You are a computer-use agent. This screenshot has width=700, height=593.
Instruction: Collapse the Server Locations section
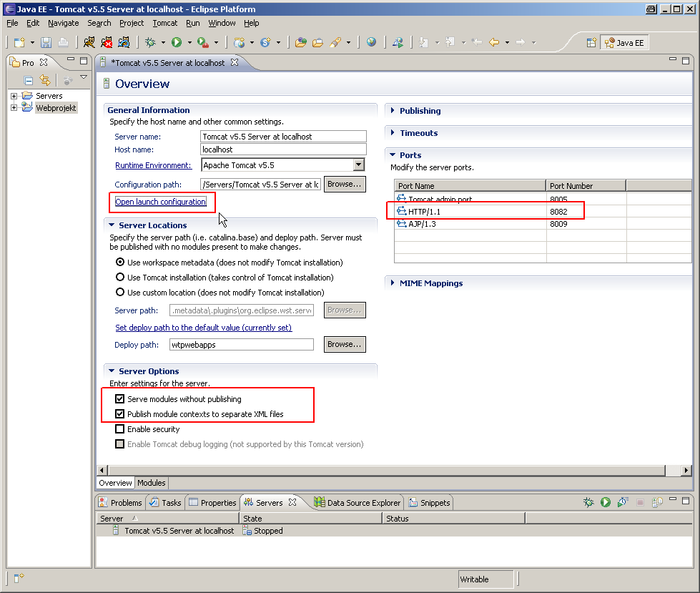coord(112,225)
